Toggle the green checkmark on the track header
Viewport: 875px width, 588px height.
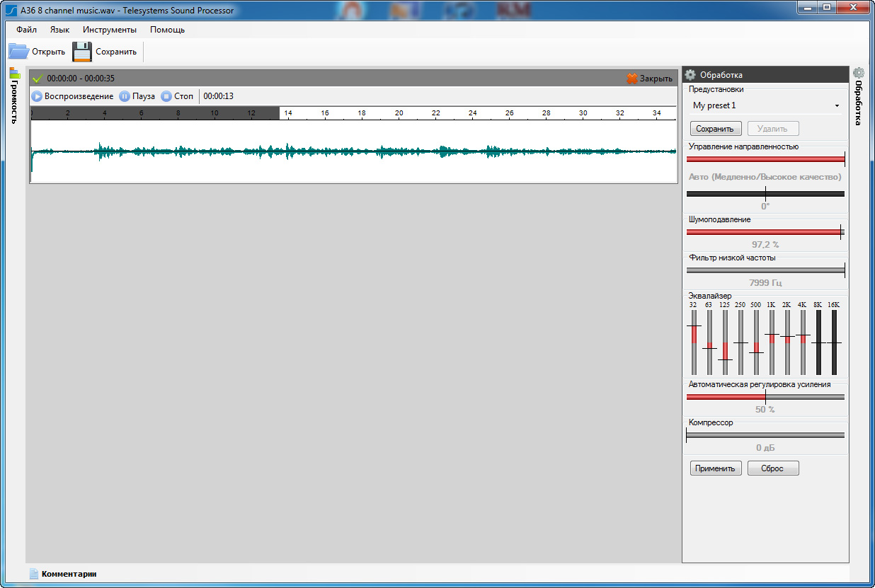(x=38, y=79)
